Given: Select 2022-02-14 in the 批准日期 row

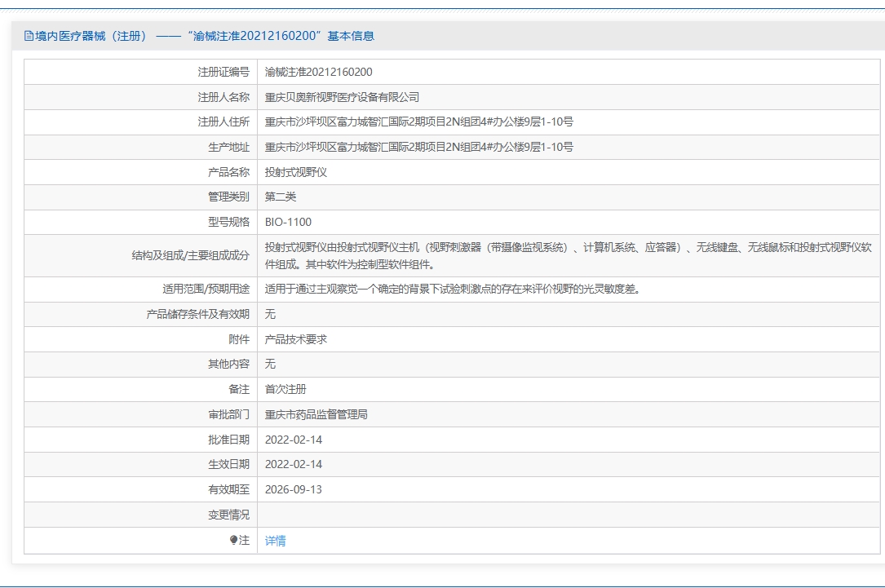Looking at the screenshot, I should (294, 440).
